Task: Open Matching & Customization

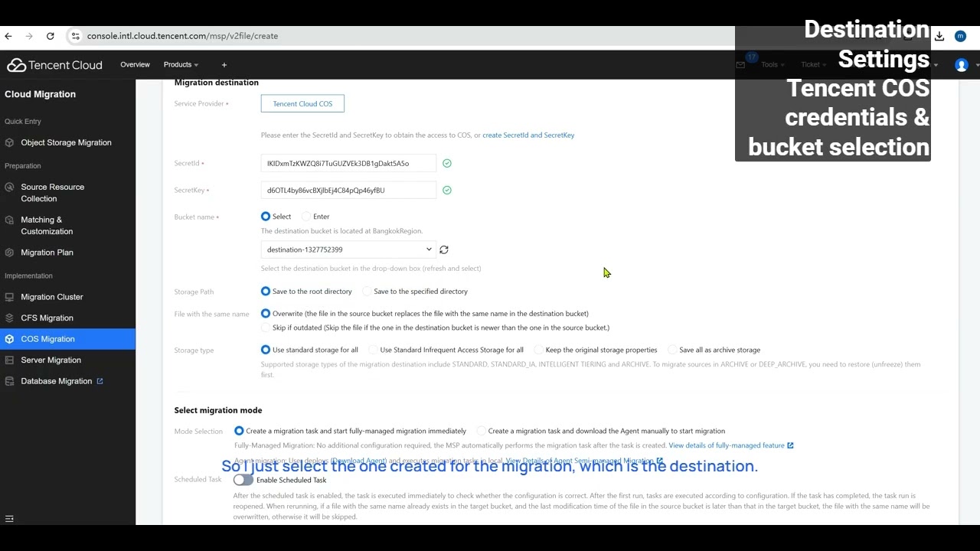Action: coord(47,226)
